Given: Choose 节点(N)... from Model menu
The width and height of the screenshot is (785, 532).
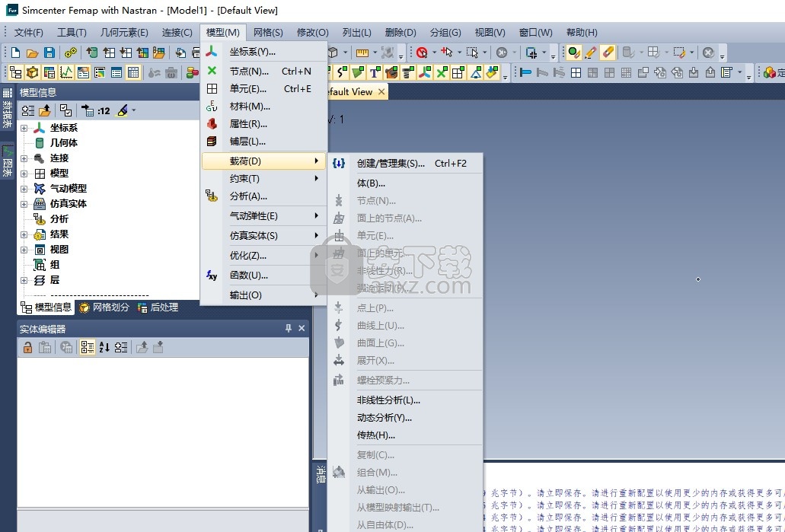Looking at the screenshot, I should pos(264,71).
